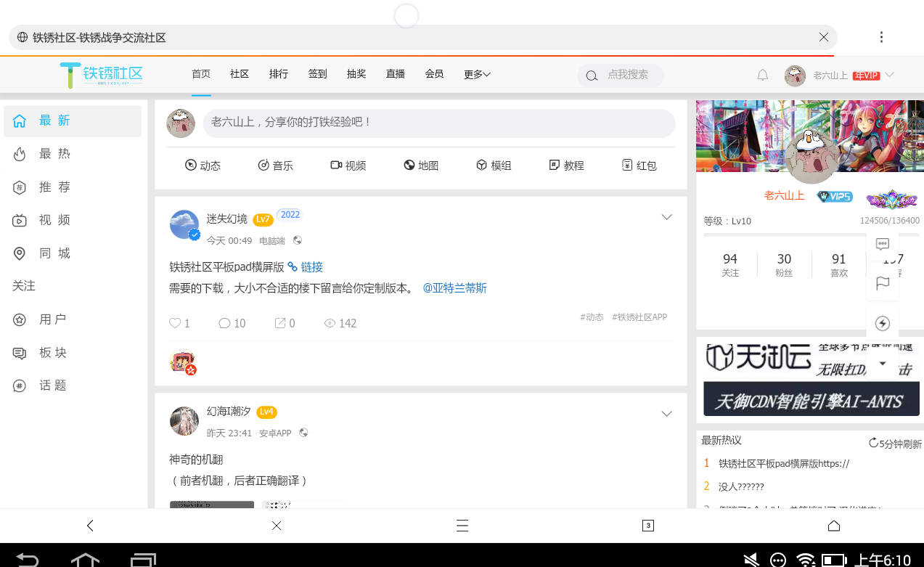Image resolution: width=924 pixels, height=567 pixels.
Task: Expand the 更多 navigation dropdown
Action: 477,74
